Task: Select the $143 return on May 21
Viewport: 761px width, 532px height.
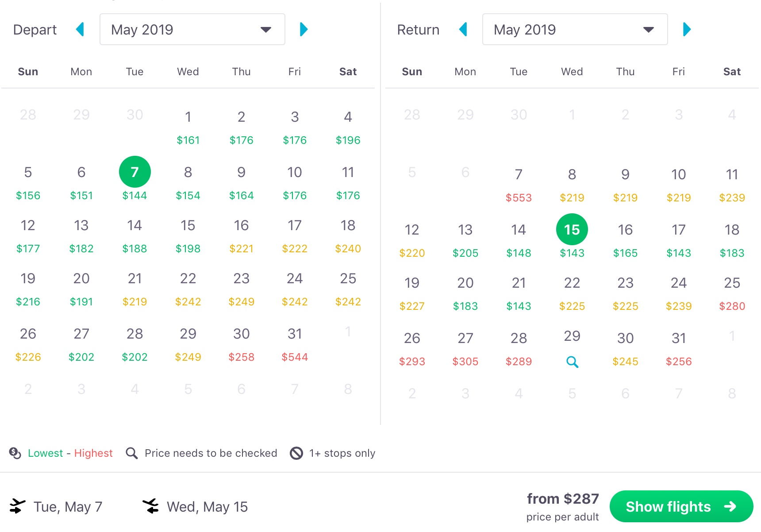Action: point(519,293)
